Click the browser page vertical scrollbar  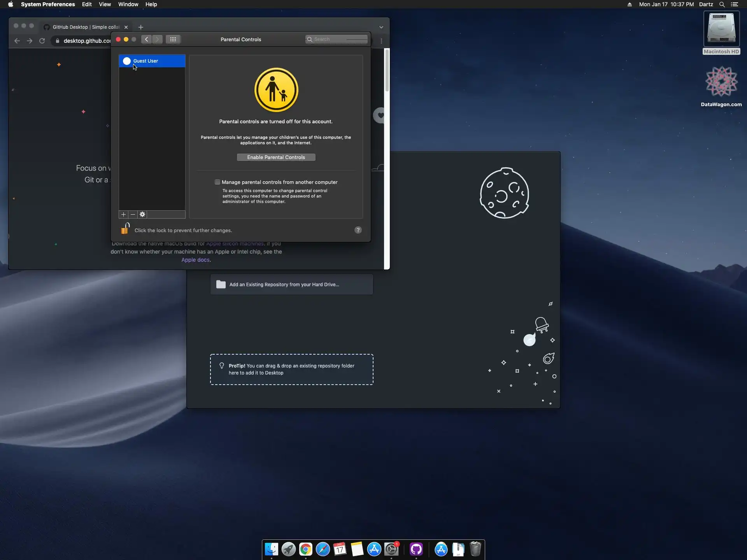[x=387, y=70]
